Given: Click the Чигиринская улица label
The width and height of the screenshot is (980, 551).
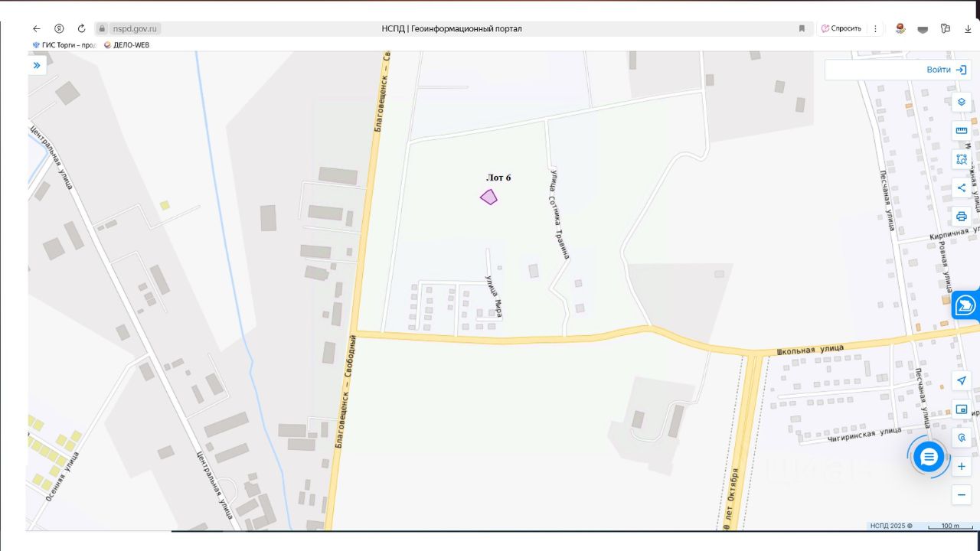Looking at the screenshot, I should pos(864,435).
